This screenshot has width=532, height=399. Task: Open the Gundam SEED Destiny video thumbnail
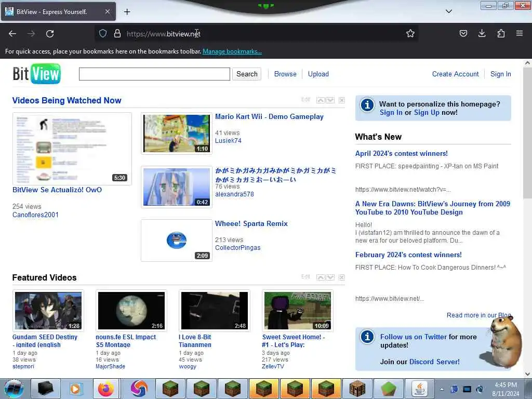48,311
